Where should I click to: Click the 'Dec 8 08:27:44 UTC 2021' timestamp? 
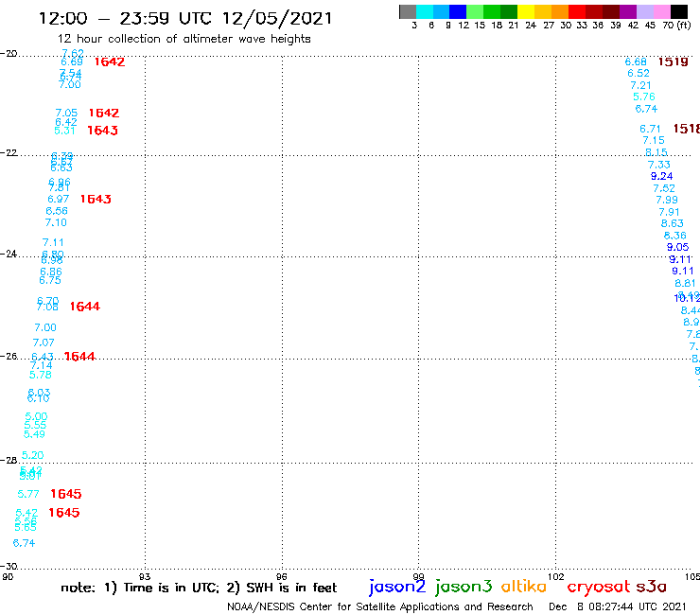point(618,606)
